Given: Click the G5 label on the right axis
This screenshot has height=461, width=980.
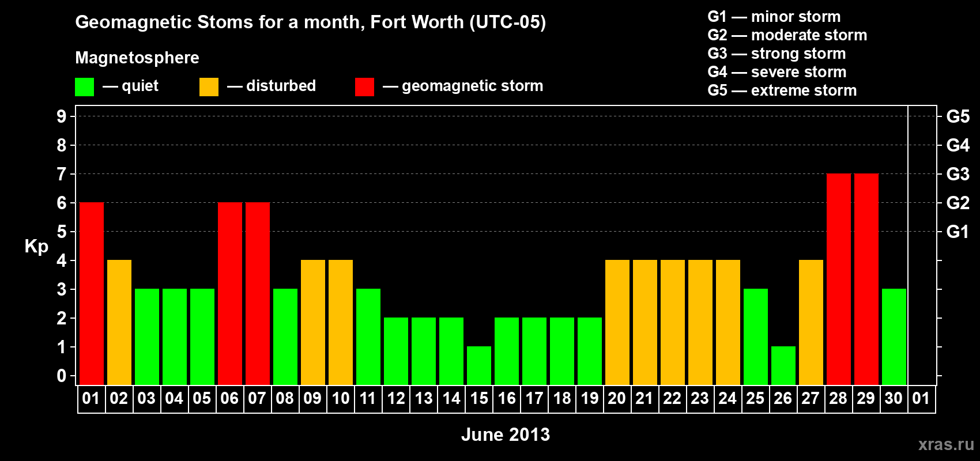Looking at the screenshot, I should [x=958, y=116].
